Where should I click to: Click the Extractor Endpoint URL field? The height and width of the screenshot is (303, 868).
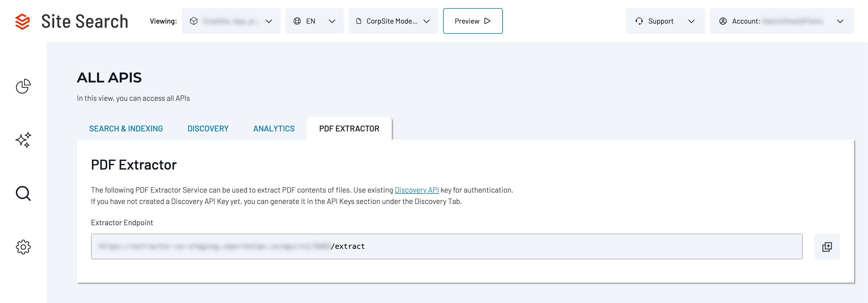tap(447, 246)
